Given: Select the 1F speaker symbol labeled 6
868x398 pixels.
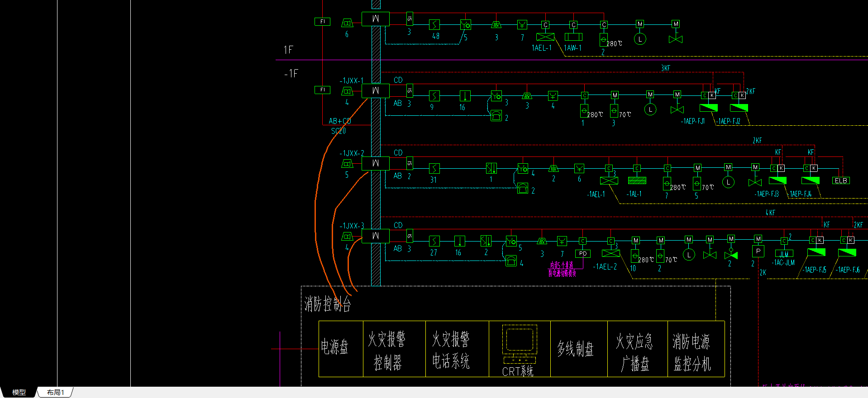Looking at the screenshot, I should (347, 23).
